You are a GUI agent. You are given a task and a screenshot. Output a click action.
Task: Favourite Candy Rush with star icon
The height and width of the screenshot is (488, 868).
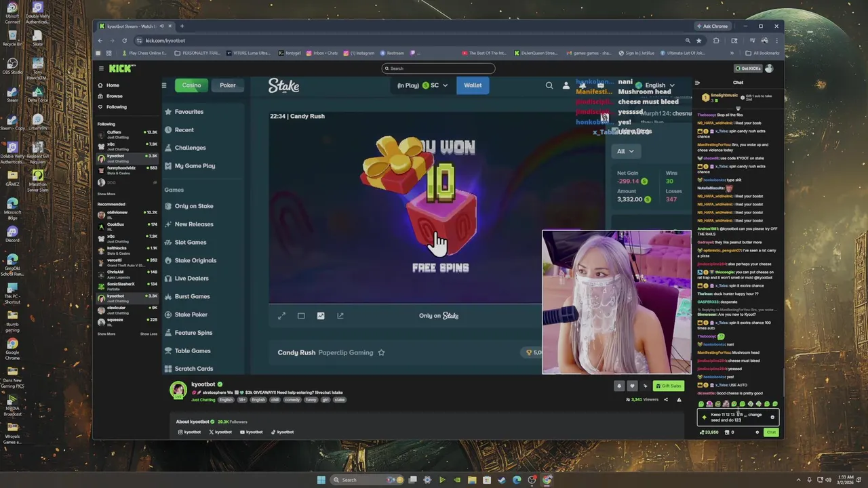point(381,352)
